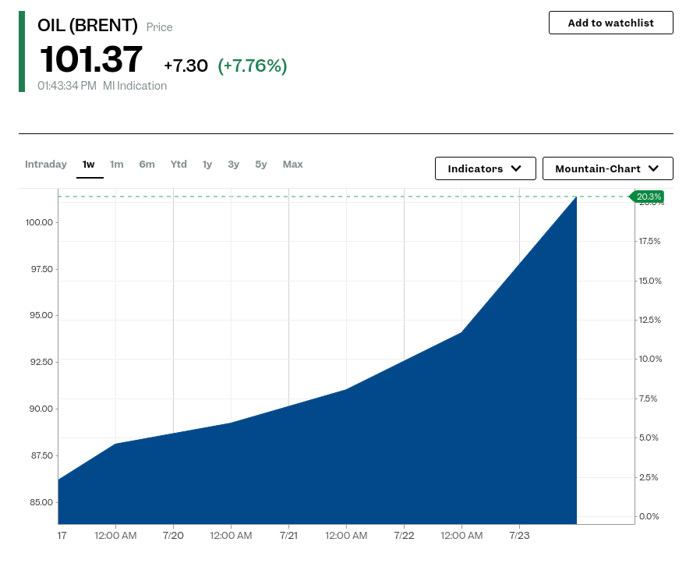Click the green 20.3% price marker tag
The height and width of the screenshot is (588, 700).
[647, 197]
